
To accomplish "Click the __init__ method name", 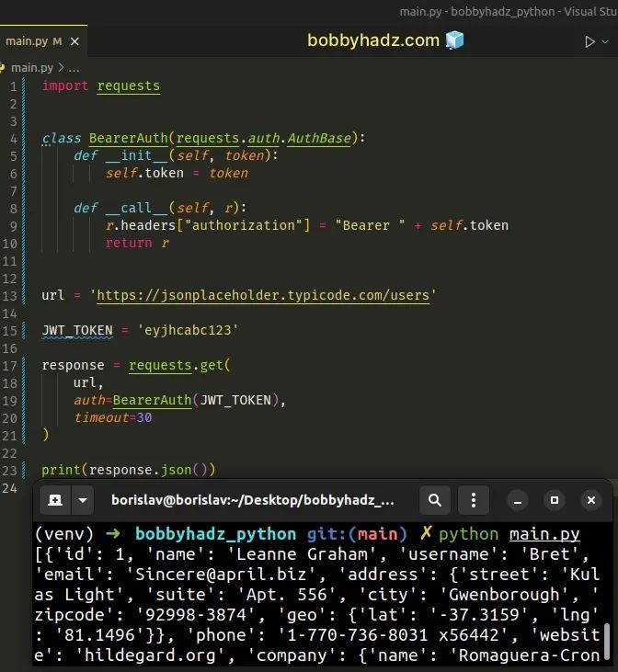I will click(136, 155).
